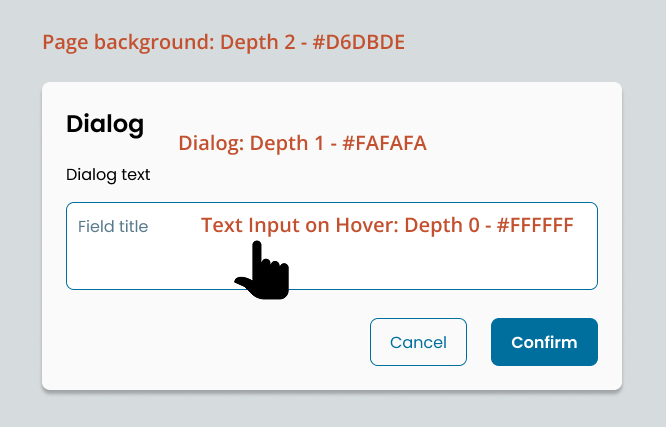666x427 pixels.
Task: Click the hand pointer cursor icon
Action: point(262,271)
